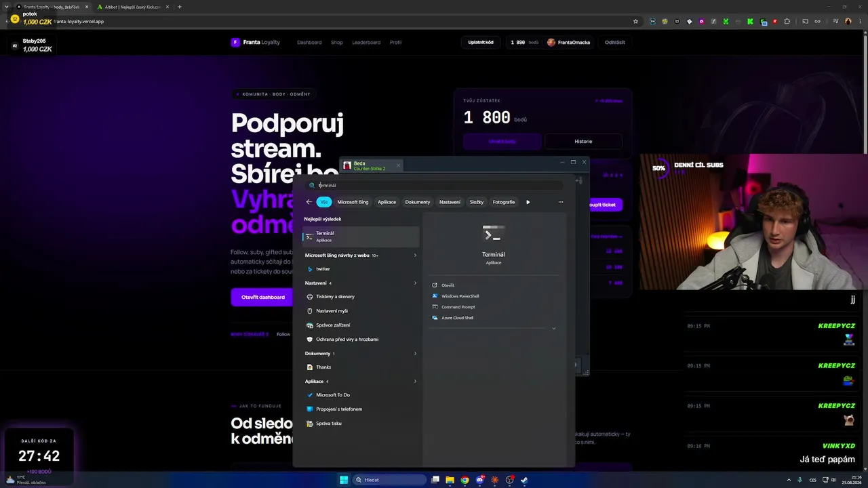
Task: Expand the Dokumenty results section
Action: point(415,354)
